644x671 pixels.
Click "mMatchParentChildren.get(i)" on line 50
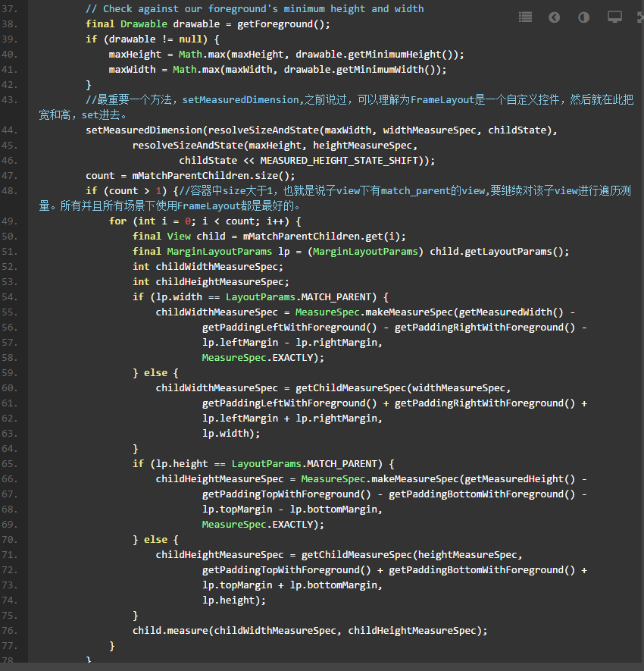pos(321,237)
